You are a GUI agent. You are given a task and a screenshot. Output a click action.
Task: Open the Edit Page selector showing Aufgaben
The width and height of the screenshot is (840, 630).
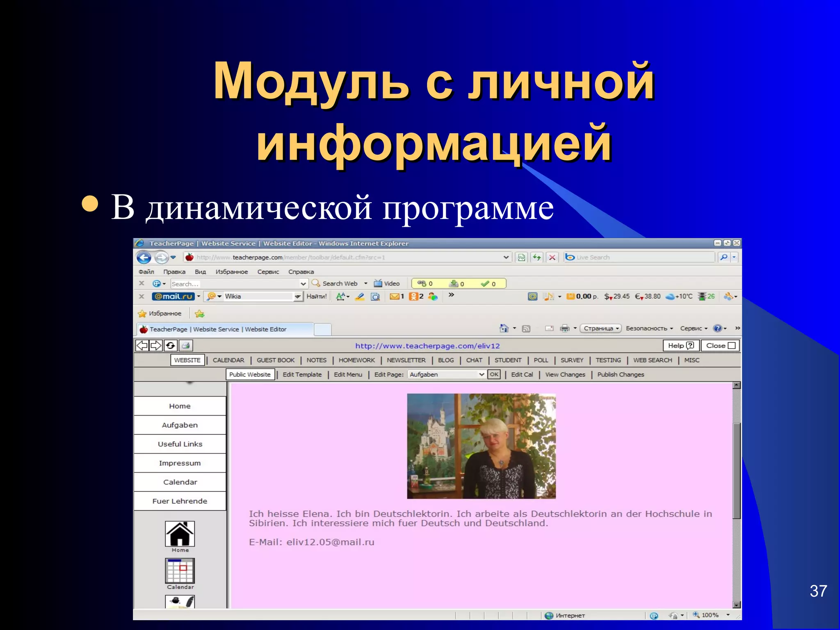click(447, 374)
